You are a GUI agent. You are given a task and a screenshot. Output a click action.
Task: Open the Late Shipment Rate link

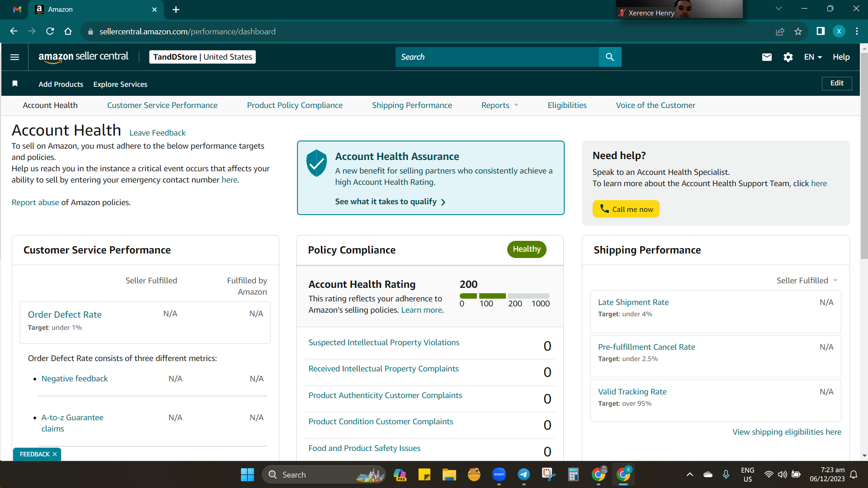point(633,302)
